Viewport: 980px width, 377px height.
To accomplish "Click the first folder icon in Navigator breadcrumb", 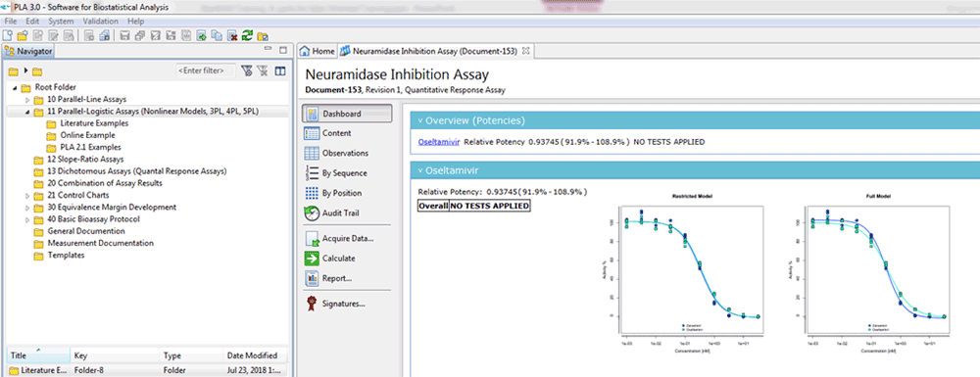I will 13,71.
